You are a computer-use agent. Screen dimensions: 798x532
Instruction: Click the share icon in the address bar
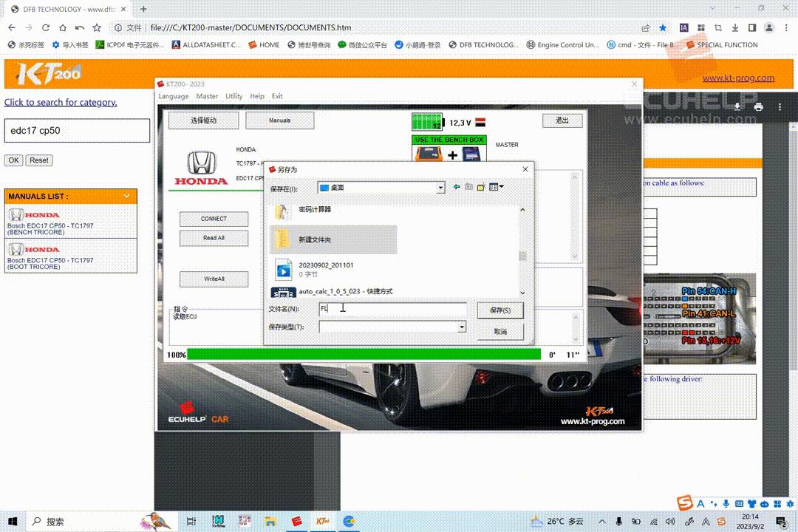click(x=646, y=27)
